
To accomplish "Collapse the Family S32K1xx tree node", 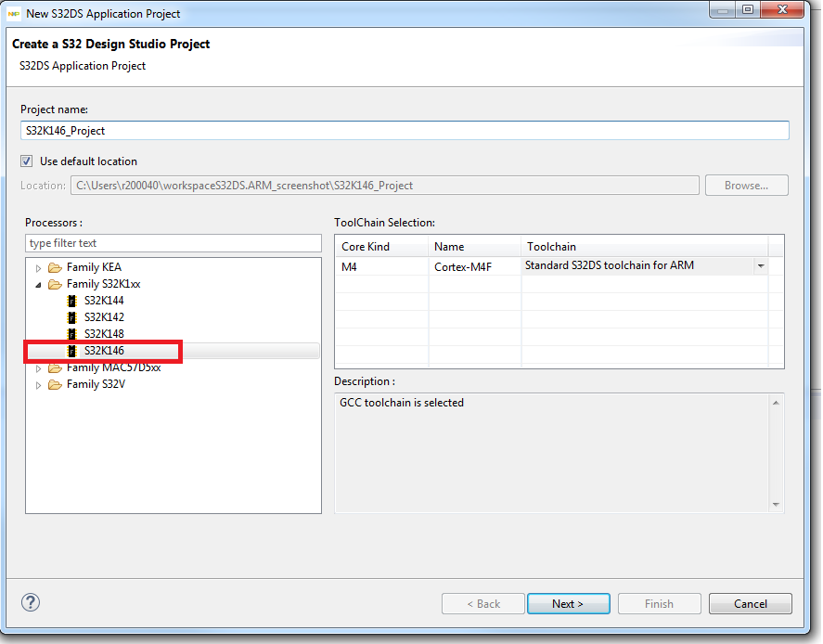I will coord(38,285).
